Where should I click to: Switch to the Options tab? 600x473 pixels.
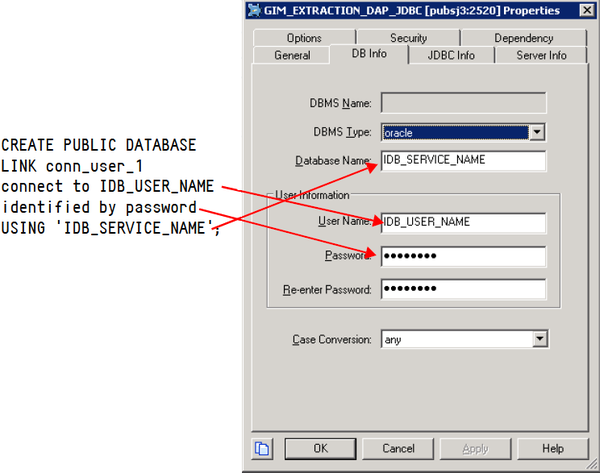pos(304,38)
